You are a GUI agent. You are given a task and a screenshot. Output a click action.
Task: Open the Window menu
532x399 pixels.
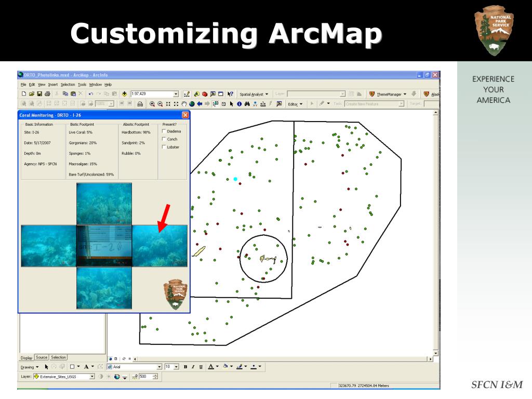click(96, 85)
